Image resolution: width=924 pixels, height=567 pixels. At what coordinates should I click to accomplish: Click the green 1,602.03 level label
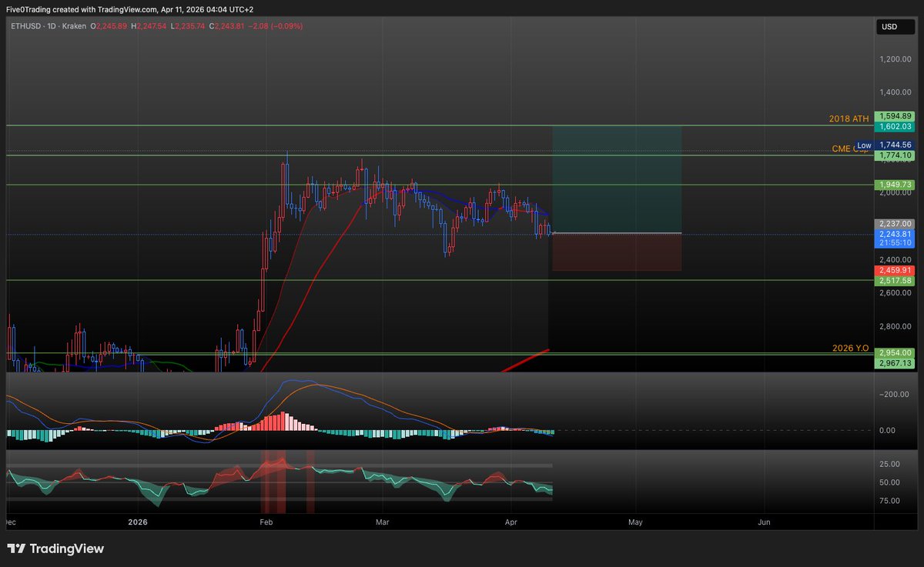coord(893,126)
